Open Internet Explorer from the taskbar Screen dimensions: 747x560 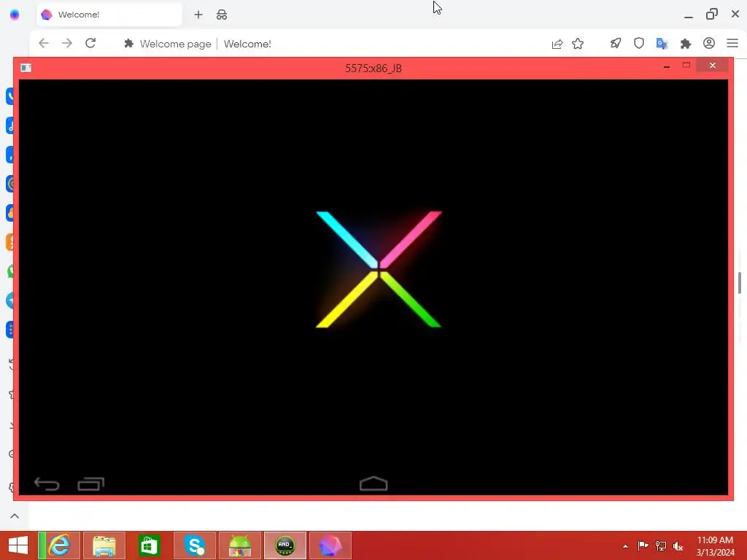click(x=60, y=545)
